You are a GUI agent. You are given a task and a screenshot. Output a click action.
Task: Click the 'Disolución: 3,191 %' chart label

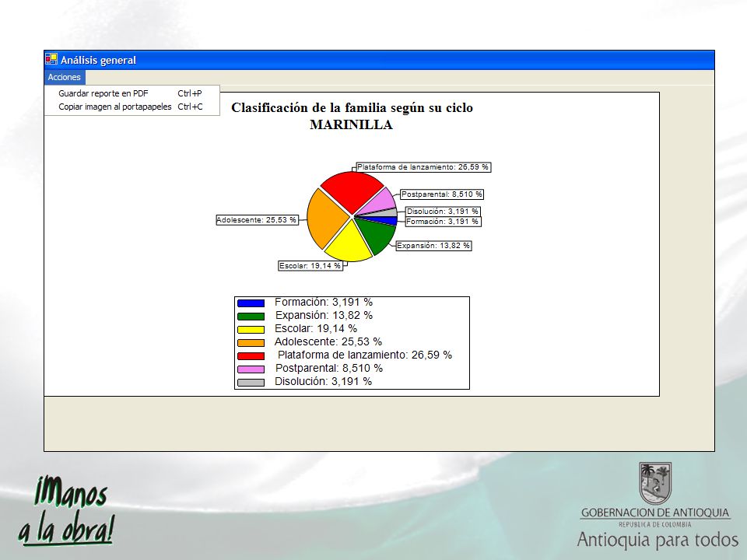point(443,211)
